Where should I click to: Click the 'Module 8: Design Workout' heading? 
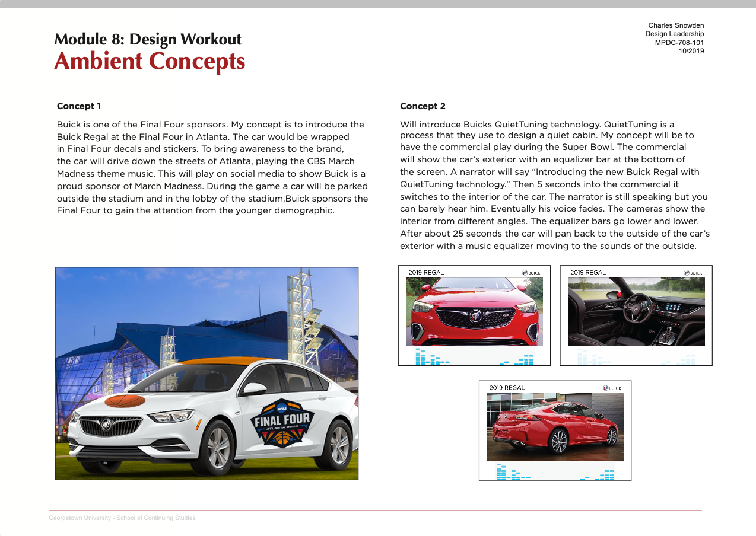(x=148, y=40)
